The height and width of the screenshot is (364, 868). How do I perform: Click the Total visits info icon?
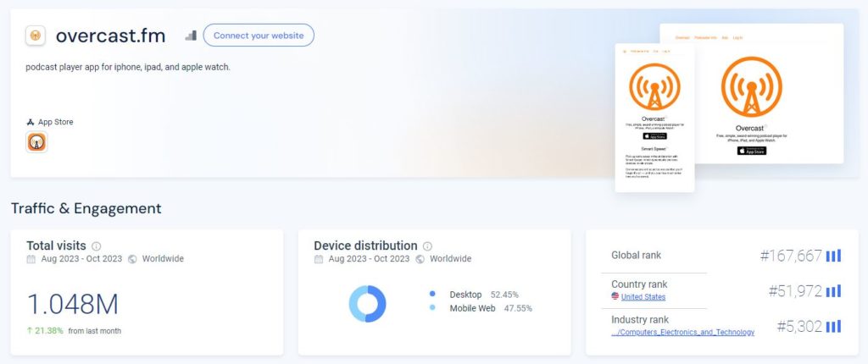pos(97,246)
